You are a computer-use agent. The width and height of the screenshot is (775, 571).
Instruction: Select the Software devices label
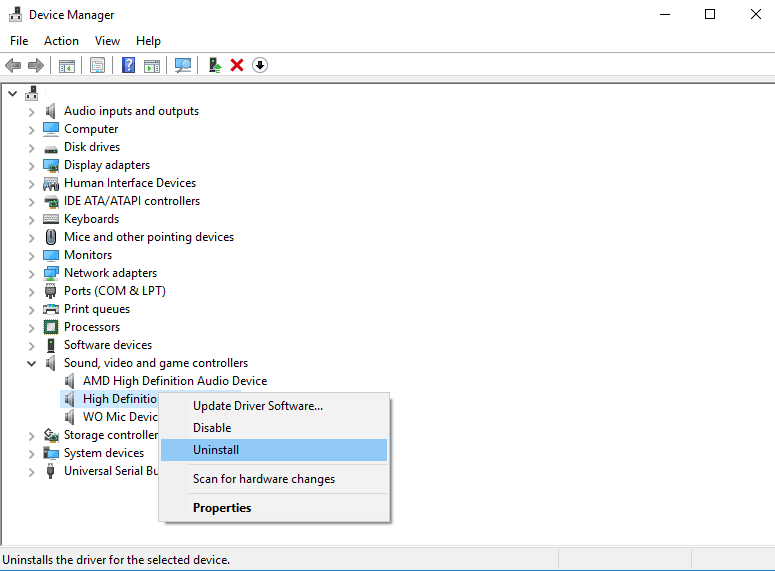pos(108,345)
